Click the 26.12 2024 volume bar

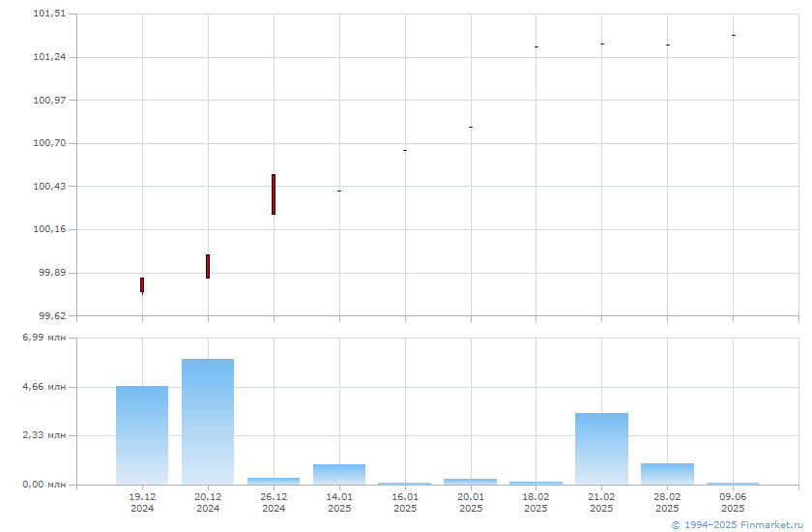(x=274, y=482)
